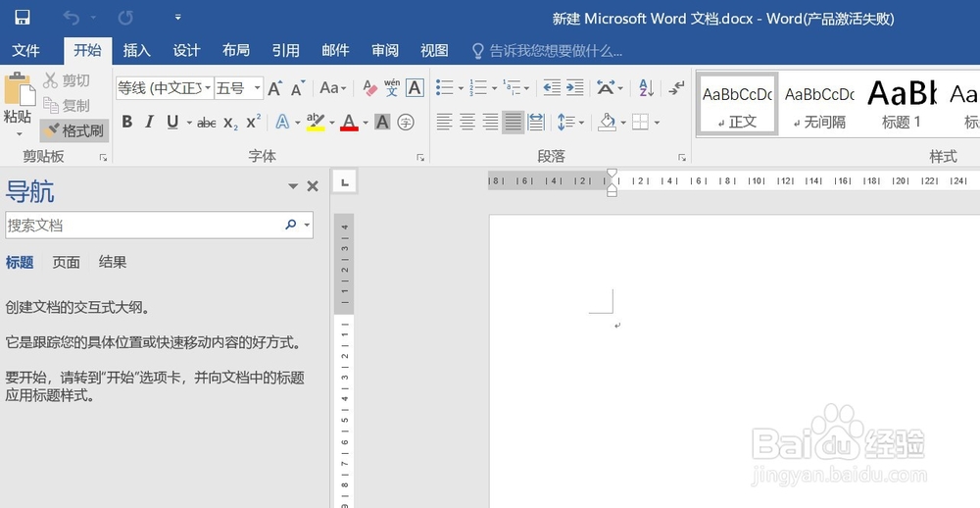980x508 pixels.
Task: Switch to the 引用 tab
Action: 285,51
